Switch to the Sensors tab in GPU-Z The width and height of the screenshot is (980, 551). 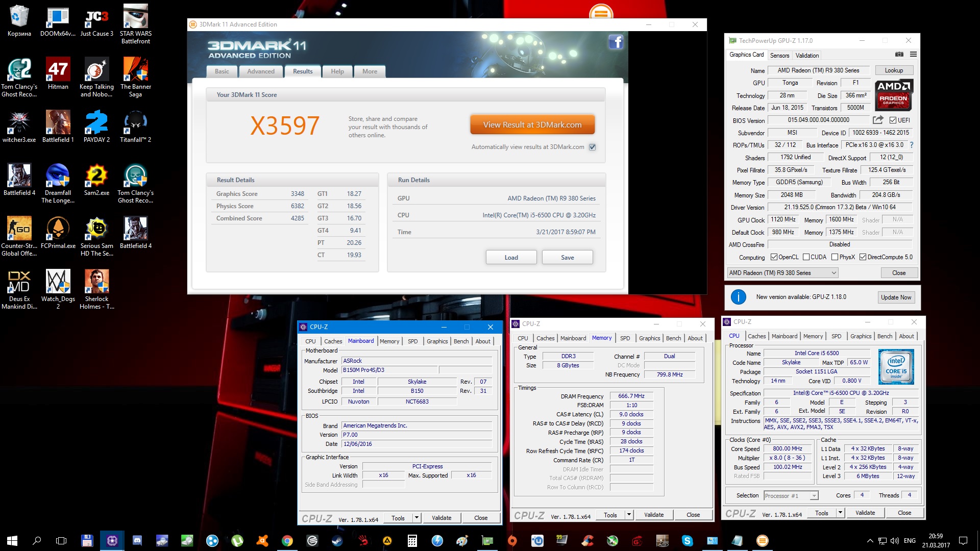779,55
